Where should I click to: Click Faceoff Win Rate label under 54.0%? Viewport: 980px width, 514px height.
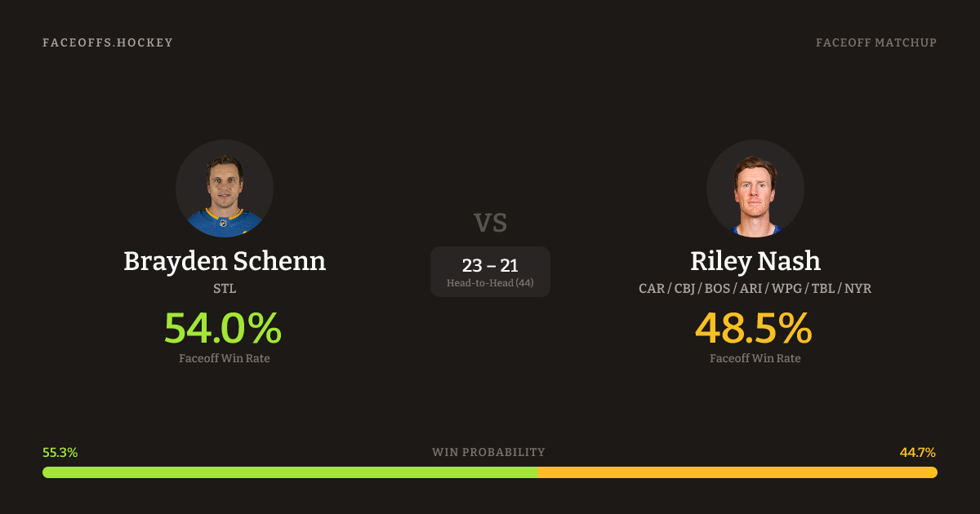(225, 358)
